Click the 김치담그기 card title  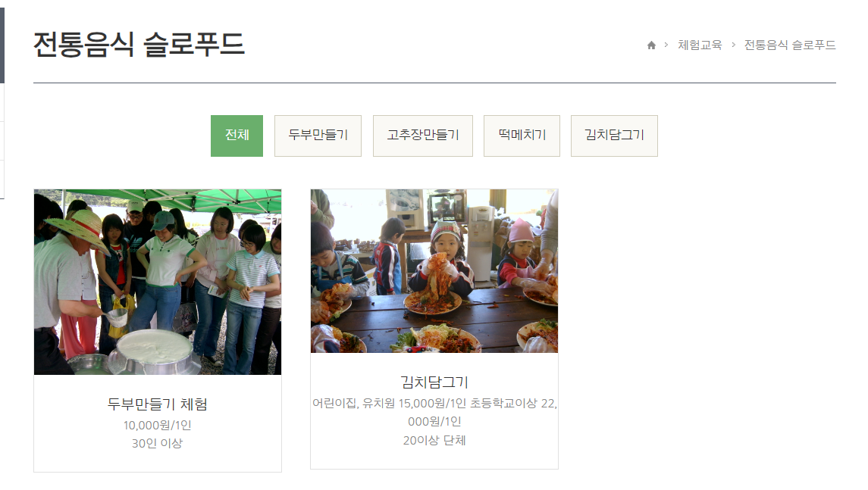point(434,382)
